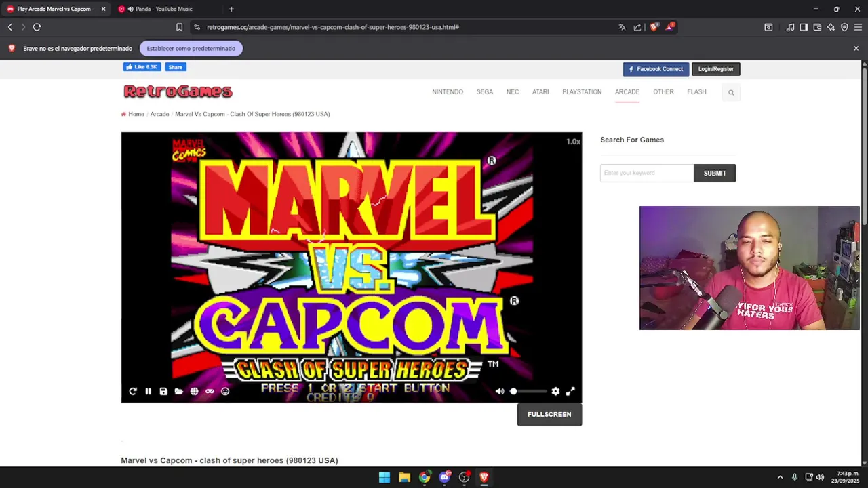Save the emulator game state
Viewport: 868px width, 488px height.
pyautogui.click(x=163, y=391)
